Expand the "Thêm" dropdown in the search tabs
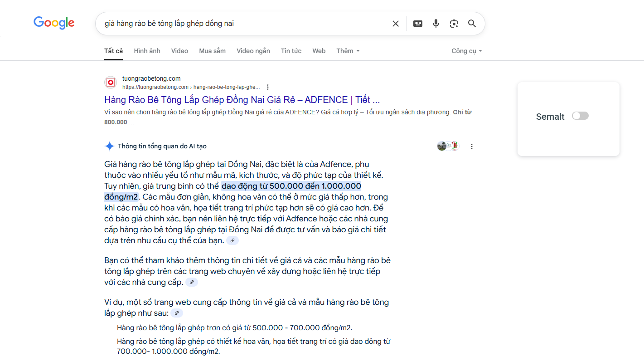 click(348, 51)
